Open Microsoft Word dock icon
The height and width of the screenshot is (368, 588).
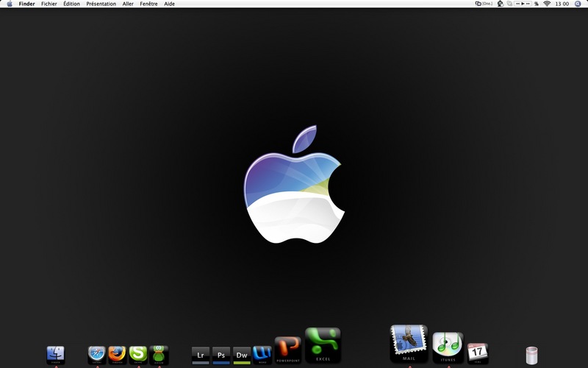point(262,355)
